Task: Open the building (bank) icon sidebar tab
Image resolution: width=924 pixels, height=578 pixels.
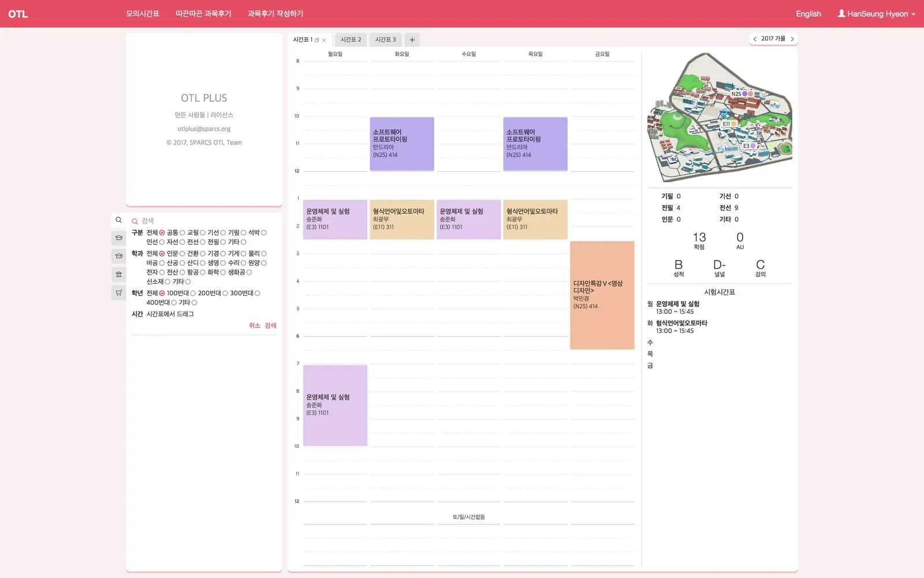Action: (x=118, y=275)
